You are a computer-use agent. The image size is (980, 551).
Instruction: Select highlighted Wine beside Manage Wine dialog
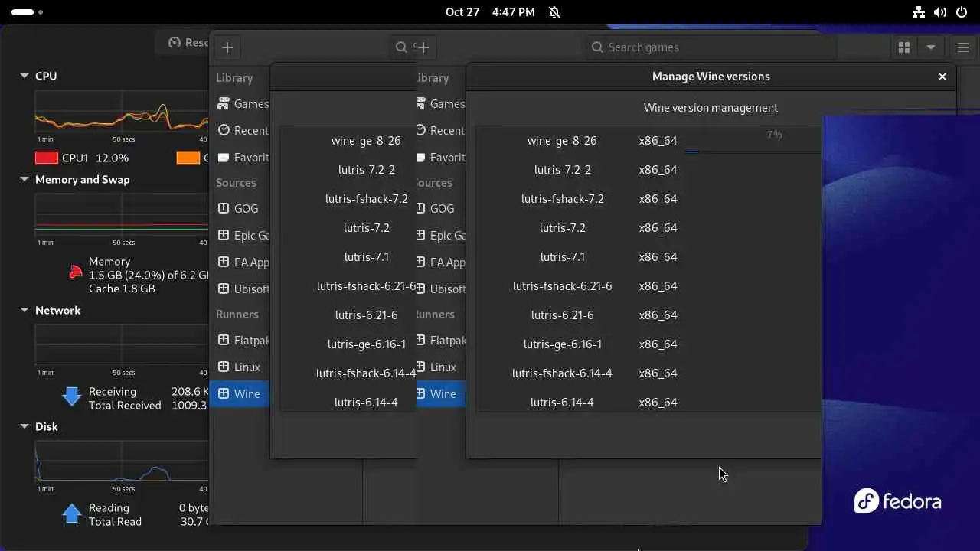tap(441, 393)
